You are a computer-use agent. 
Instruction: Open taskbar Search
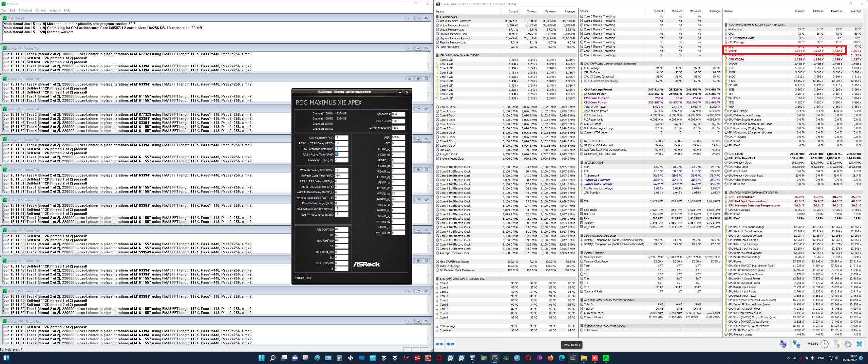pos(272,358)
